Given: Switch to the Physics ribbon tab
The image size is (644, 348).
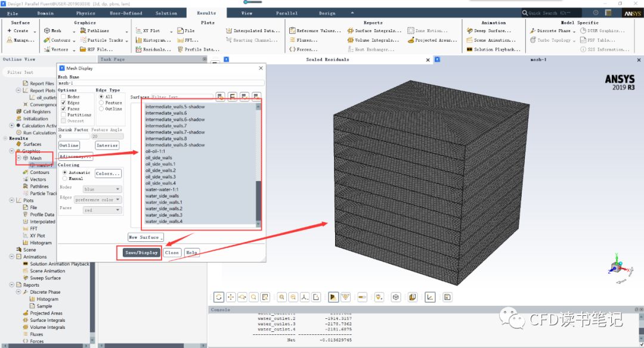Looking at the screenshot, I should (x=85, y=13).
